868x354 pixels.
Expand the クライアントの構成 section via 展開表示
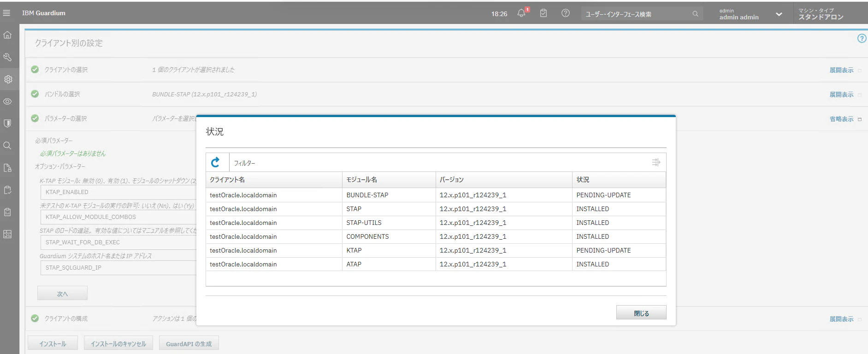click(x=841, y=319)
